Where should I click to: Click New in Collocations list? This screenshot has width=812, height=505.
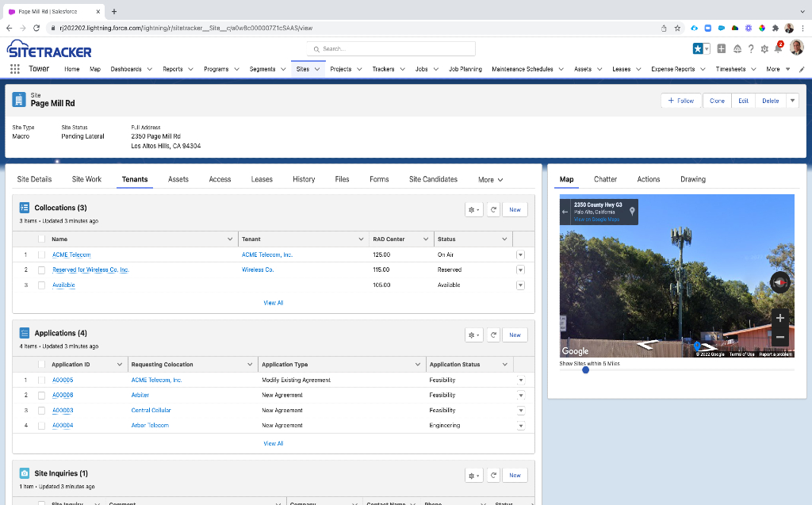click(x=515, y=210)
